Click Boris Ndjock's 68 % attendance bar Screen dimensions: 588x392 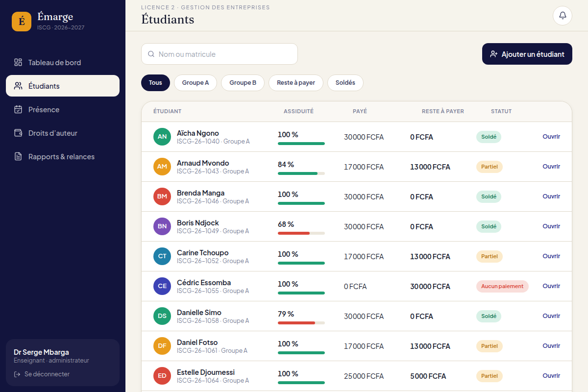pos(301,233)
